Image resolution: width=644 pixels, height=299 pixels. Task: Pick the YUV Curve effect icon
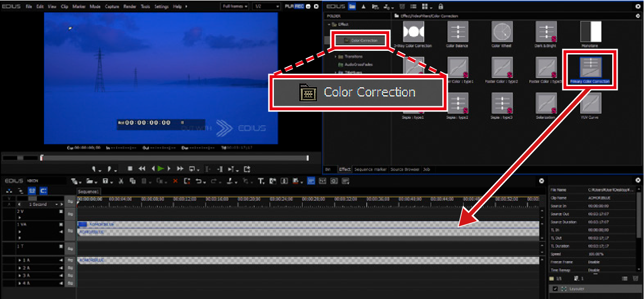590,103
